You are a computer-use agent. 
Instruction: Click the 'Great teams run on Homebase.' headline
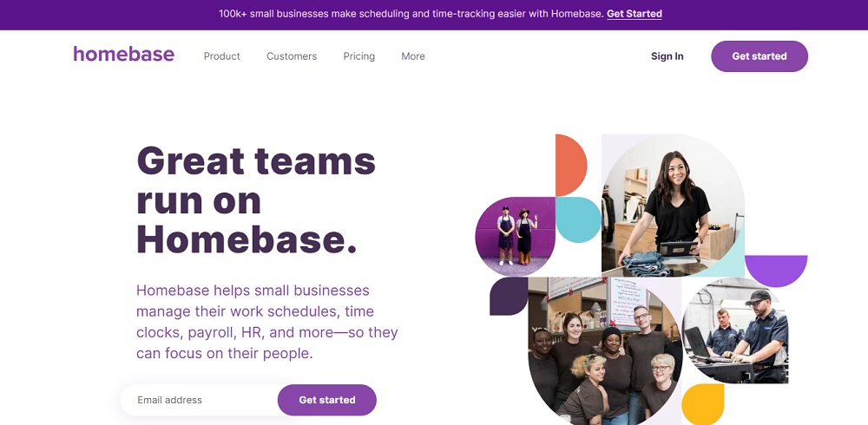(256, 199)
